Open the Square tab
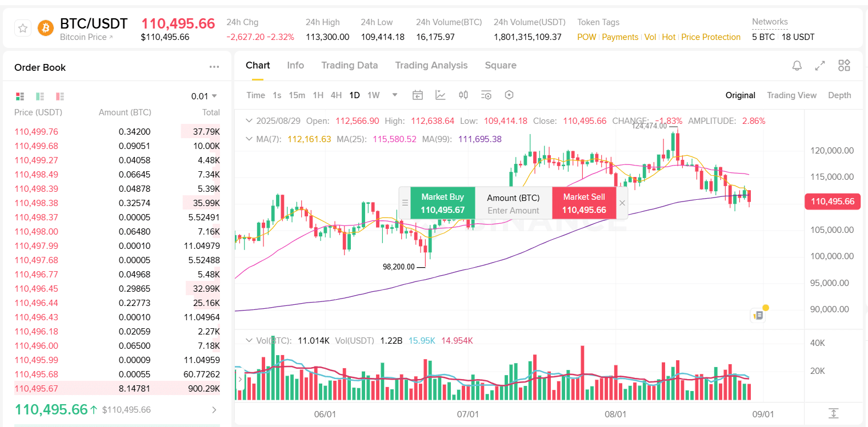The image size is (868, 427). [501, 65]
